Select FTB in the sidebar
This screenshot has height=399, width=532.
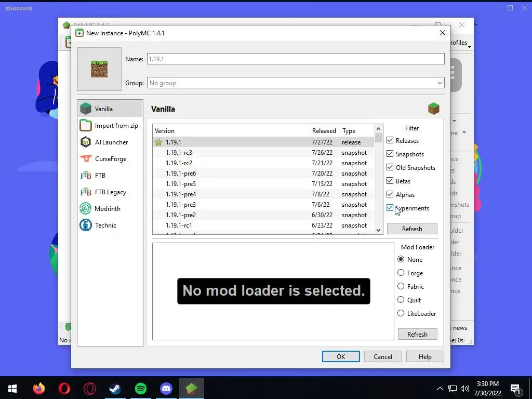click(x=110, y=176)
